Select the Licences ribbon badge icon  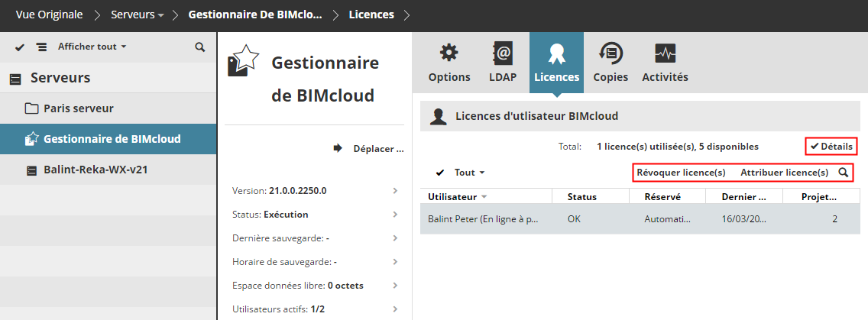pyautogui.click(x=556, y=53)
